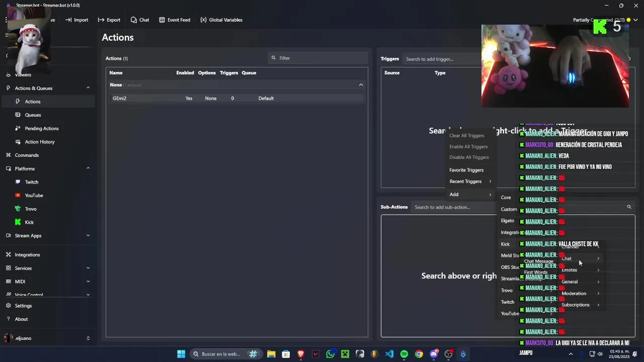644x362 pixels.
Task: Click the Integrations sidebar icon
Action: click(x=8, y=255)
